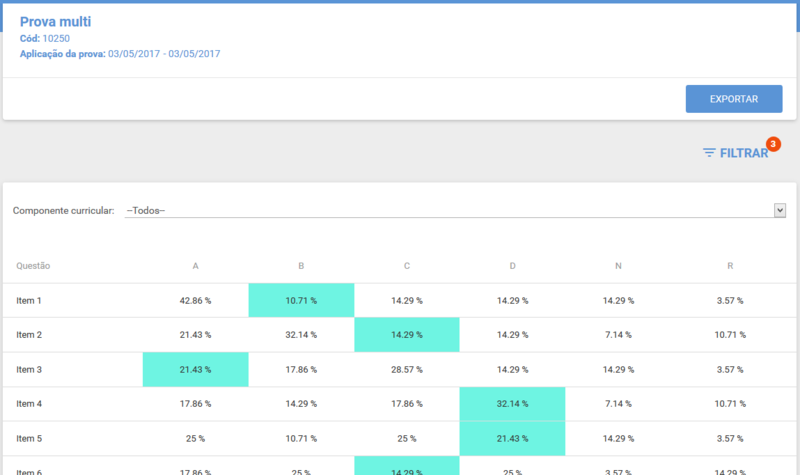Click the orange badge showing 3 filters
Image resolution: width=800 pixels, height=475 pixels.
tap(773, 144)
